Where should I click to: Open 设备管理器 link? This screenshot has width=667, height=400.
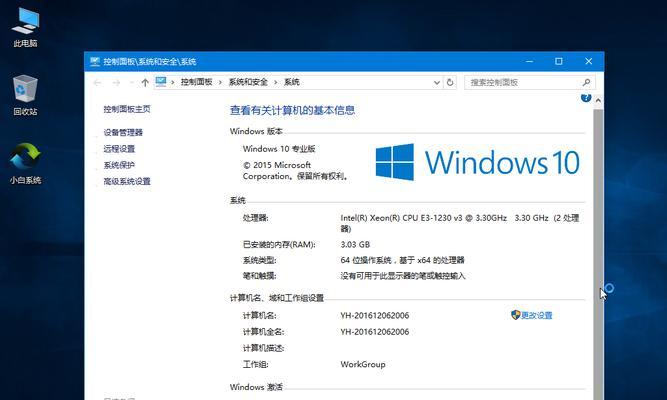point(123,132)
